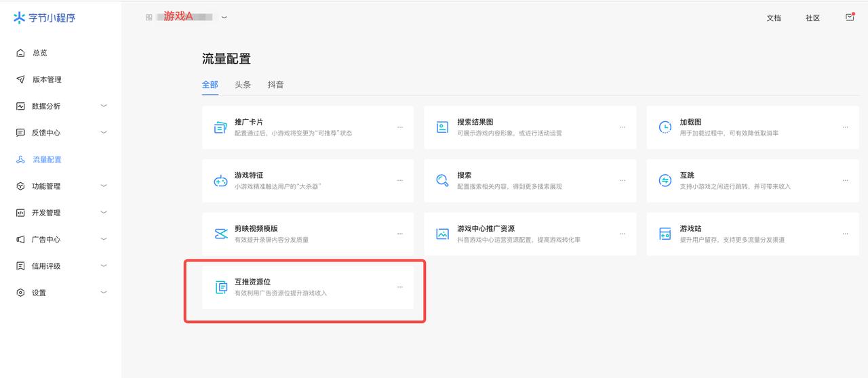The height and width of the screenshot is (378, 868).
Task: Open the mail notification icon
Action: [850, 18]
